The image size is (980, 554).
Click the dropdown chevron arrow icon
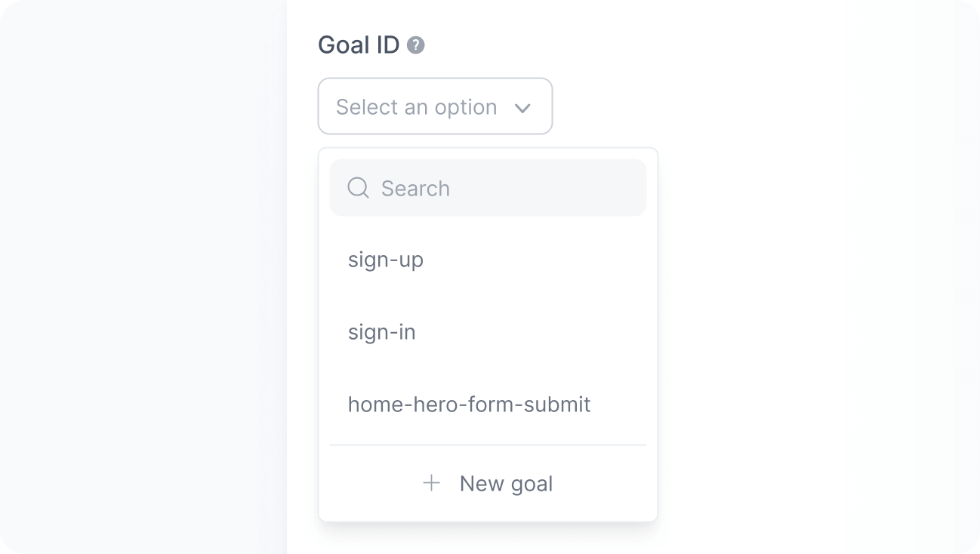522,108
